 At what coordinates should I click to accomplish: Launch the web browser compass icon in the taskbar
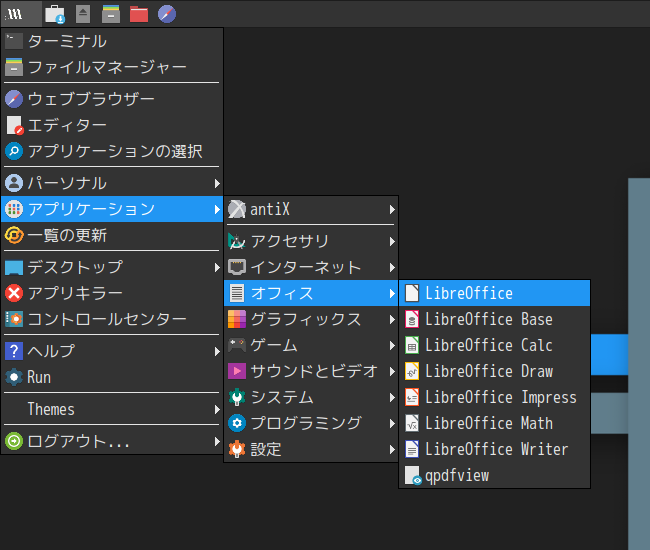pyautogui.click(x=167, y=14)
